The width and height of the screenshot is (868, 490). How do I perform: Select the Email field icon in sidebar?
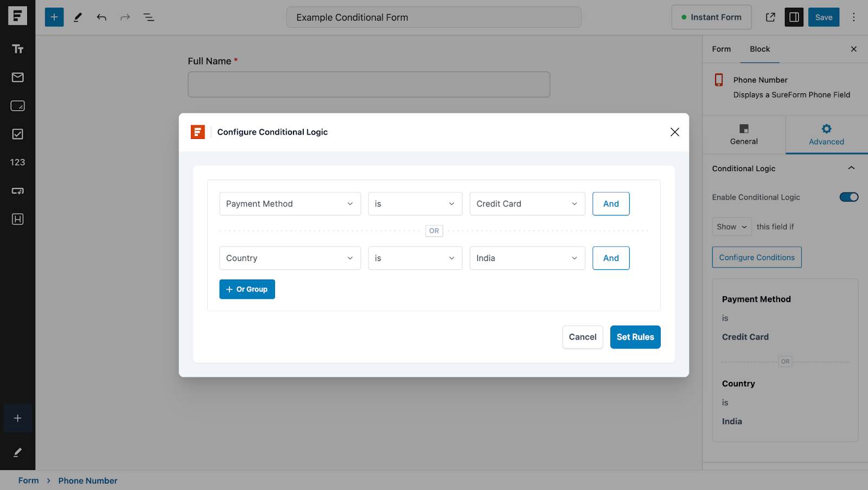(x=17, y=78)
